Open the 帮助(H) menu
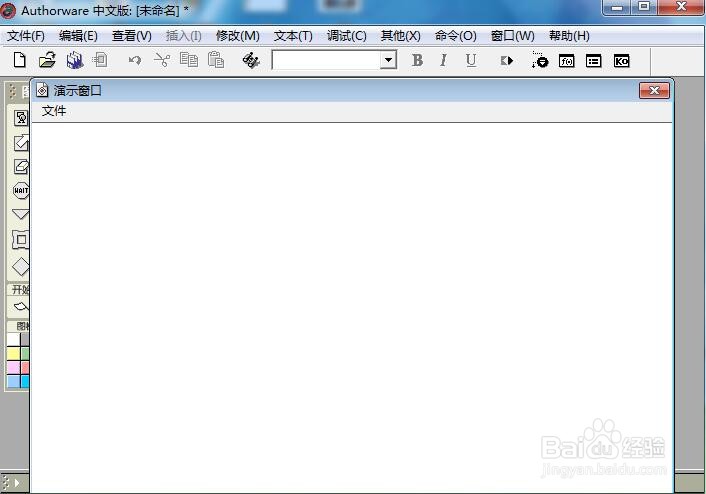706x494 pixels. pyautogui.click(x=569, y=36)
